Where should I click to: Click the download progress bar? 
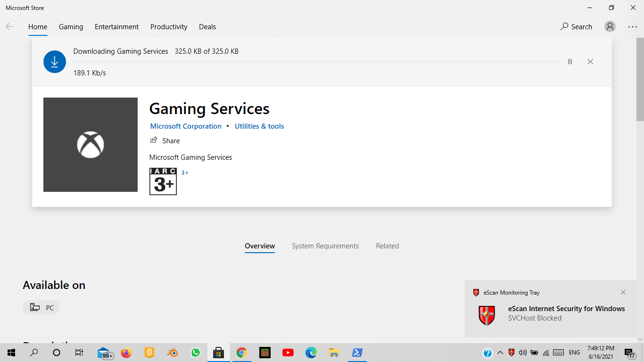click(316, 62)
